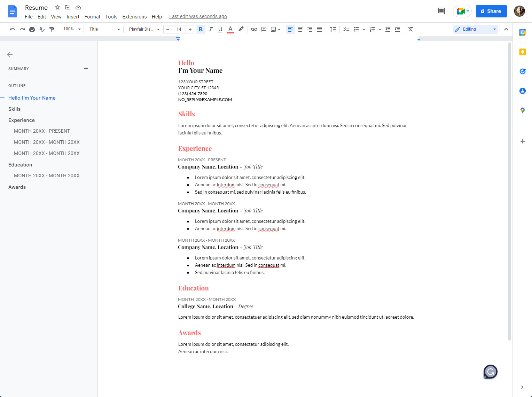Click the Clear formatting icon

tap(410, 29)
